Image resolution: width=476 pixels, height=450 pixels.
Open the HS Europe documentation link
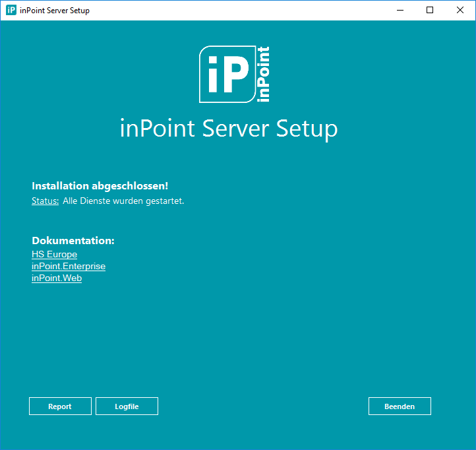pyautogui.click(x=54, y=254)
